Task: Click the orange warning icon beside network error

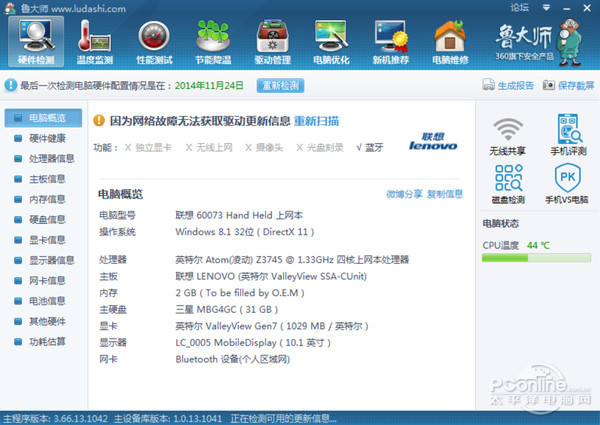Action: point(99,120)
